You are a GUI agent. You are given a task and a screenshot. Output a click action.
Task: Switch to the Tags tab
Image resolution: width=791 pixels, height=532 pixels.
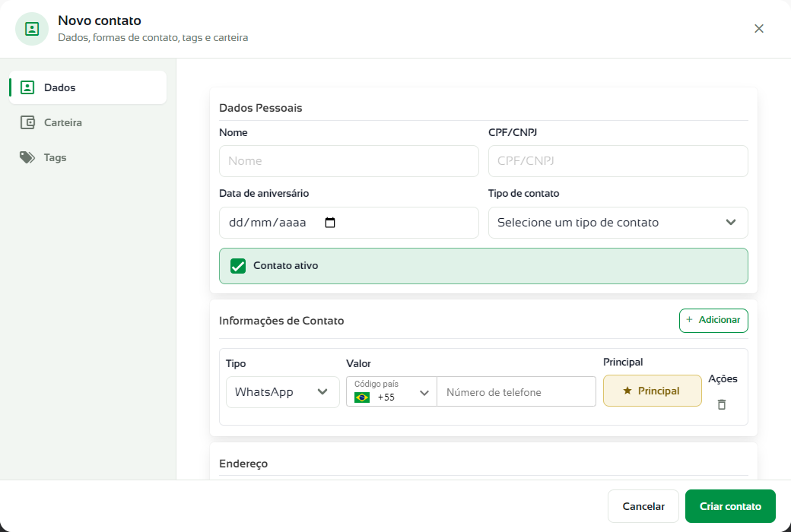[x=87, y=157]
